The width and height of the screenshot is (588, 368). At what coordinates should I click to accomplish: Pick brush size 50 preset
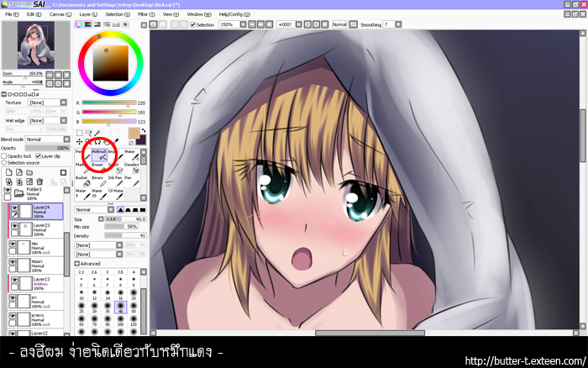(134, 308)
